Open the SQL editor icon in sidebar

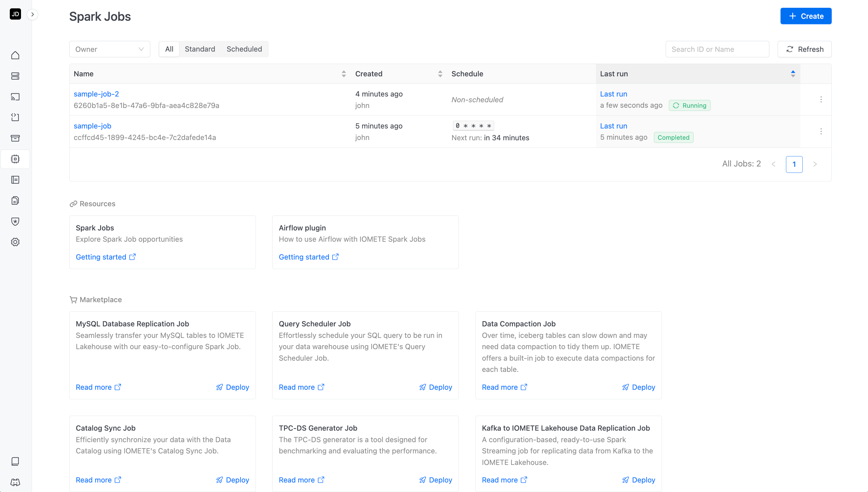pyautogui.click(x=15, y=117)
